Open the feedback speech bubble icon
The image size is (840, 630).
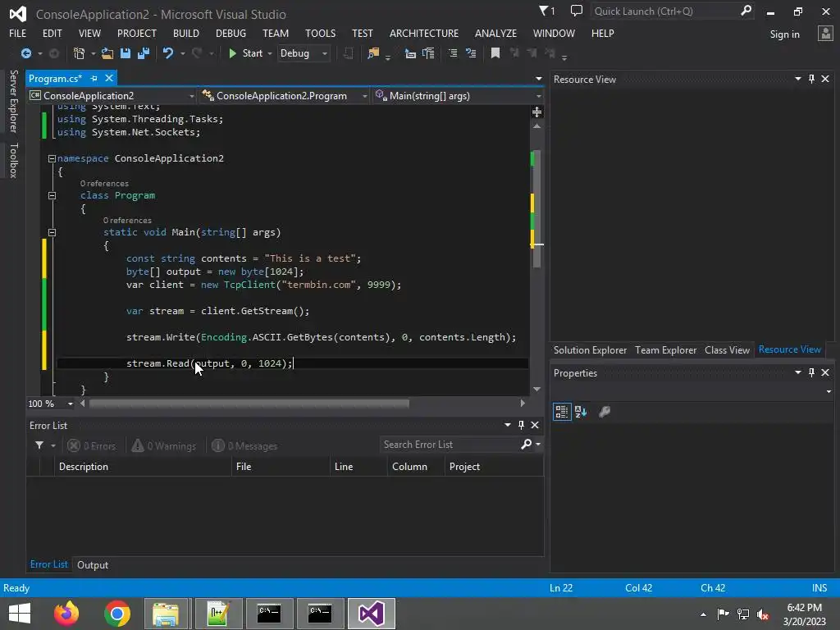[x=577, y=11]
